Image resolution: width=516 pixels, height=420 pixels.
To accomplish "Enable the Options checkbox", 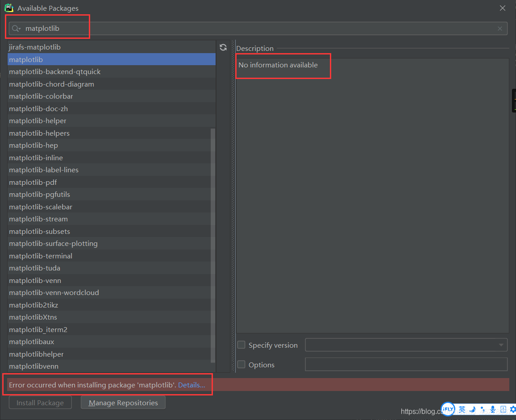I will point(241,364).
